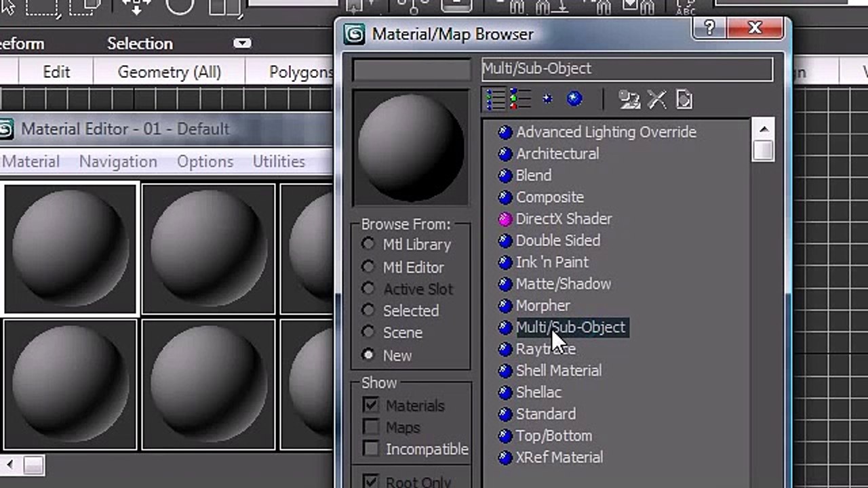Click the sphere icon beside XRef Material
868x488 pixels.
tap(505, 457)
